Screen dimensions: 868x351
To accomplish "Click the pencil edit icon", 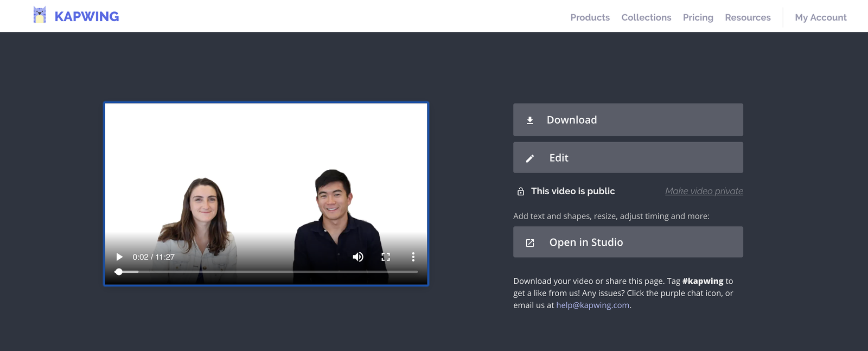I will tap(530, 158).
